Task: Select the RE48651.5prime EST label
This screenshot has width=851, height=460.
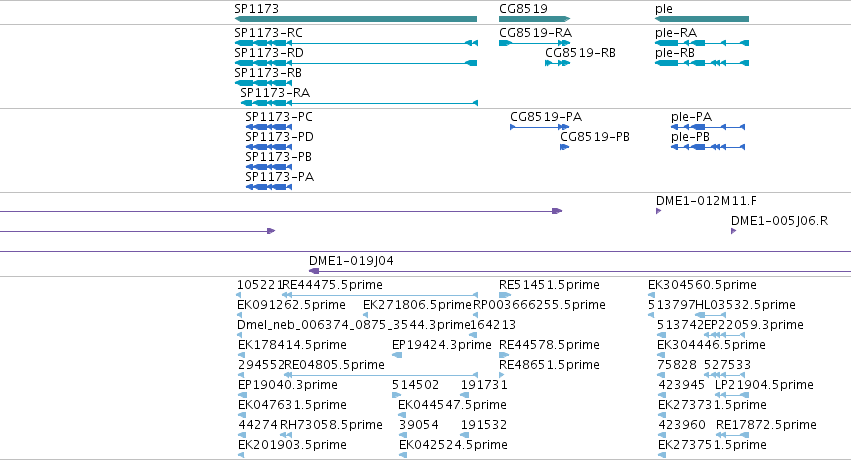Action: click(x=549, y=365)
